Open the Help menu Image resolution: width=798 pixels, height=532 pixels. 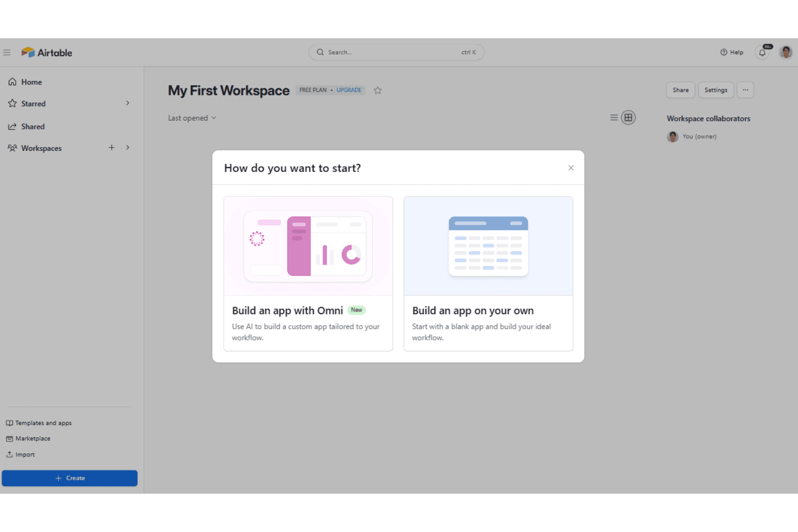[732, 52]
